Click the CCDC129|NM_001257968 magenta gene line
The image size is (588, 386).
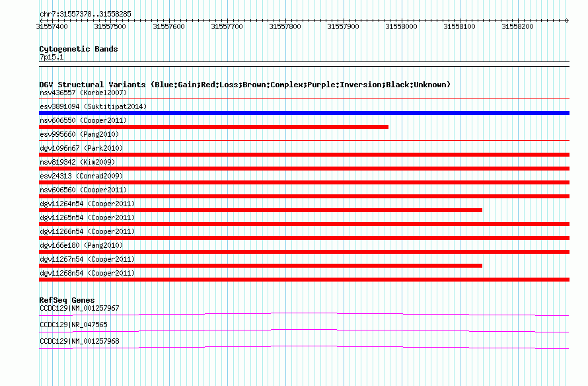[x=304, y=348]
